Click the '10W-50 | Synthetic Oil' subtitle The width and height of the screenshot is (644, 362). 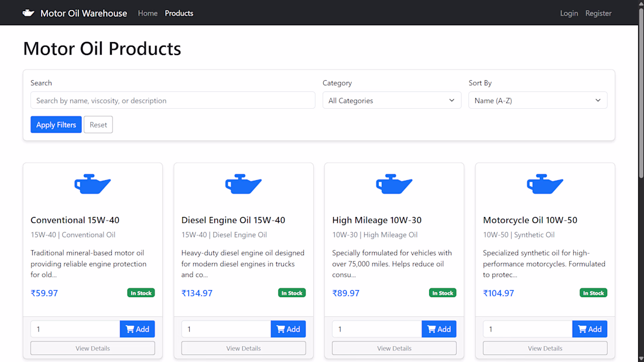(x=519, y=235)
